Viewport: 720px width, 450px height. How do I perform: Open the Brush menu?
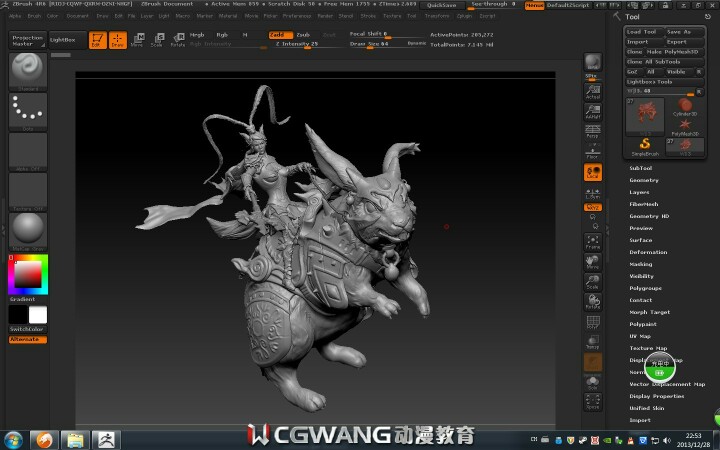click(x=34, y=16)
